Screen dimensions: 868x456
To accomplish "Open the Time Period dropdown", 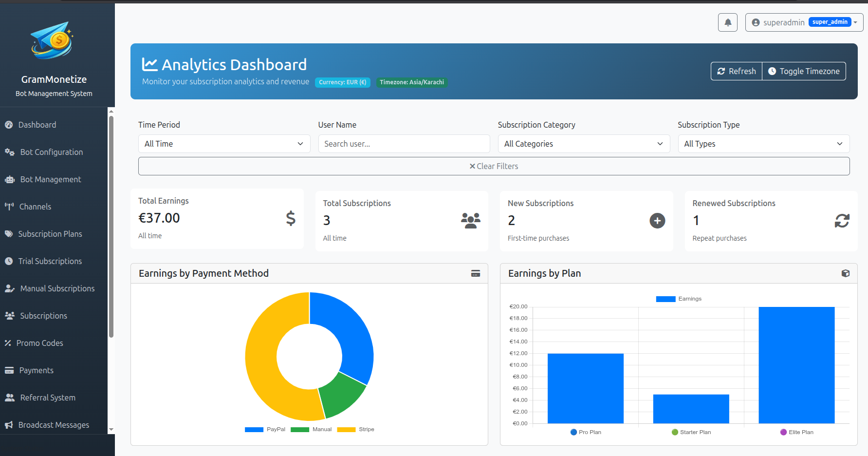I will coord(224,144).
